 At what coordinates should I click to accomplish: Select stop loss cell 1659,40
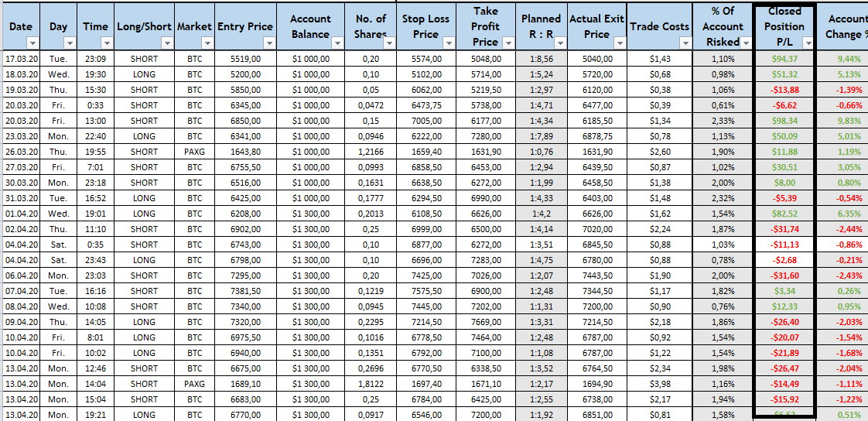click(x=427, y=152)
